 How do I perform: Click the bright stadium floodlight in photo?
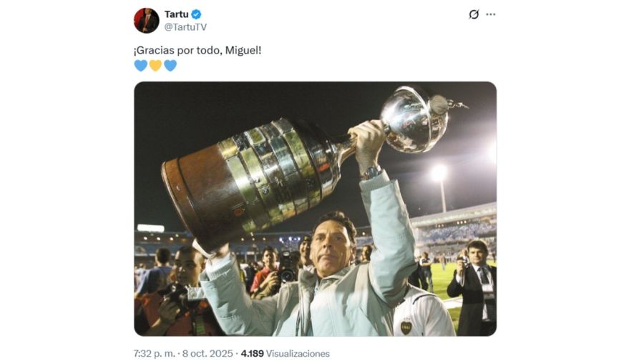(439, 172)
